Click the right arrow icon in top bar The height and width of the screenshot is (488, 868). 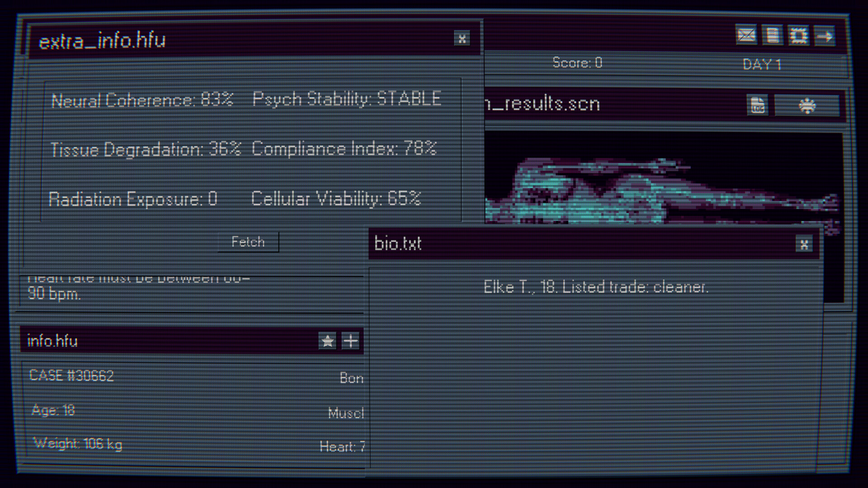point(825,36)
